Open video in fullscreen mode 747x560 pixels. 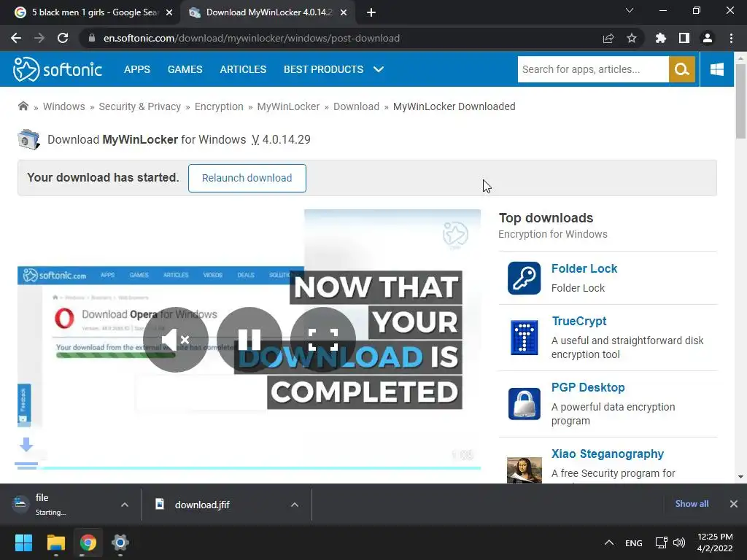coord(323,340)
